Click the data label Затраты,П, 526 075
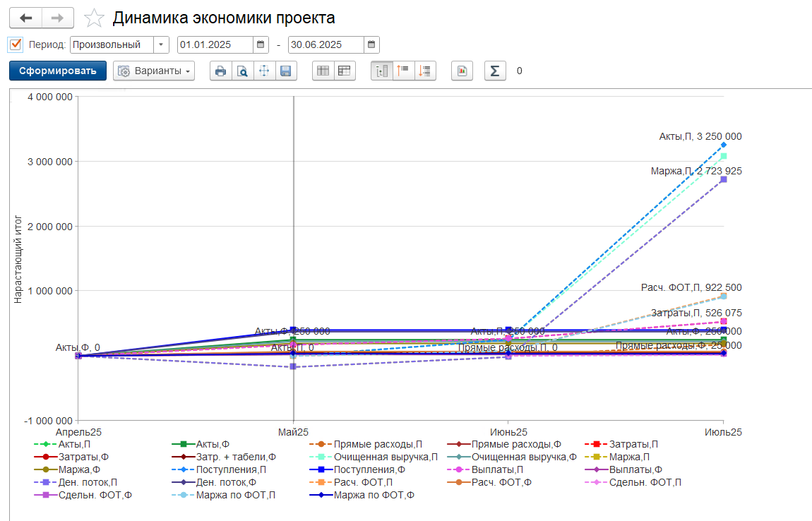Screen dimensions: 812x521 pos(696,313)
